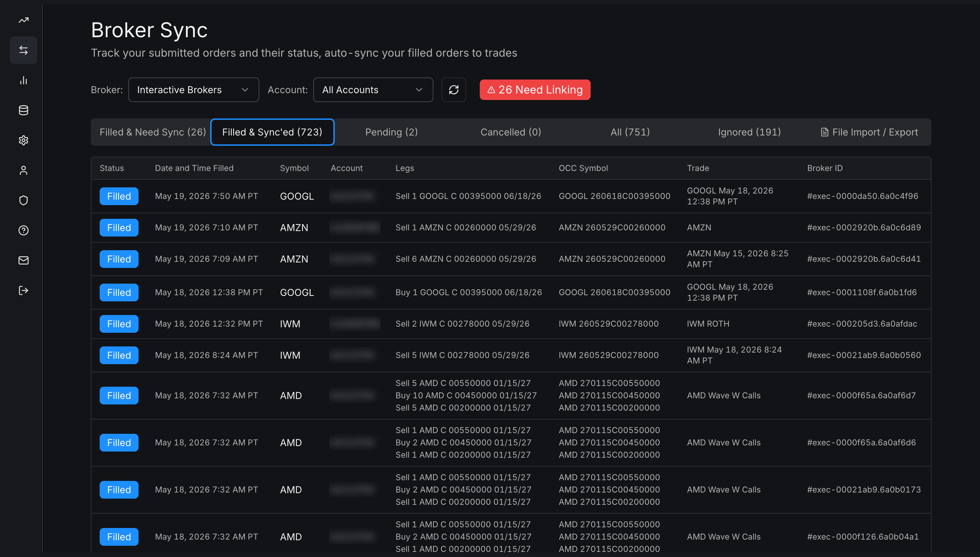980x557 pixels.
Task: Open the Cancelled (0) tab
Action: [x=511, y=132]
